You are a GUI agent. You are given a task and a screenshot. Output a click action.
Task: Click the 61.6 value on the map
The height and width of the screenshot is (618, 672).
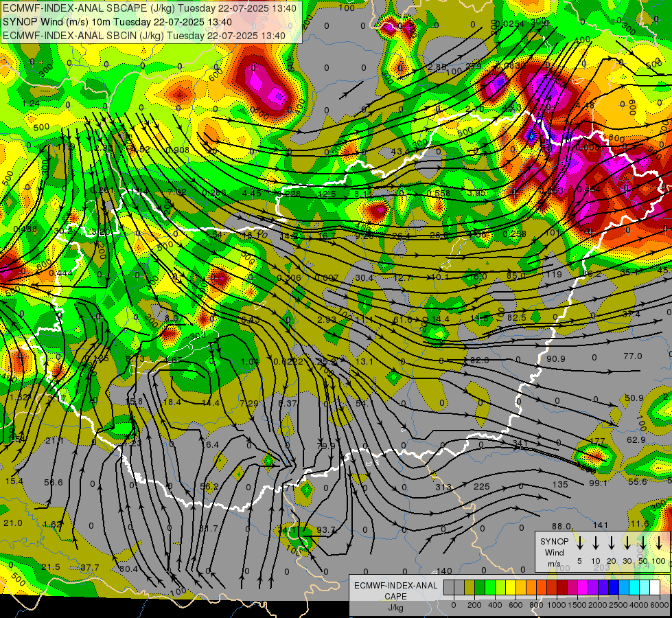point(402,319)
